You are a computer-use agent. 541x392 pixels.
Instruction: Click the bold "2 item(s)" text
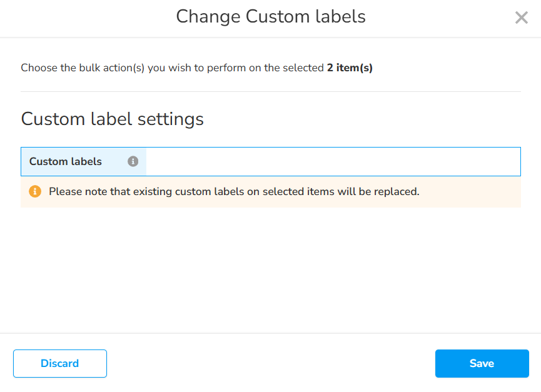[350, 68]
